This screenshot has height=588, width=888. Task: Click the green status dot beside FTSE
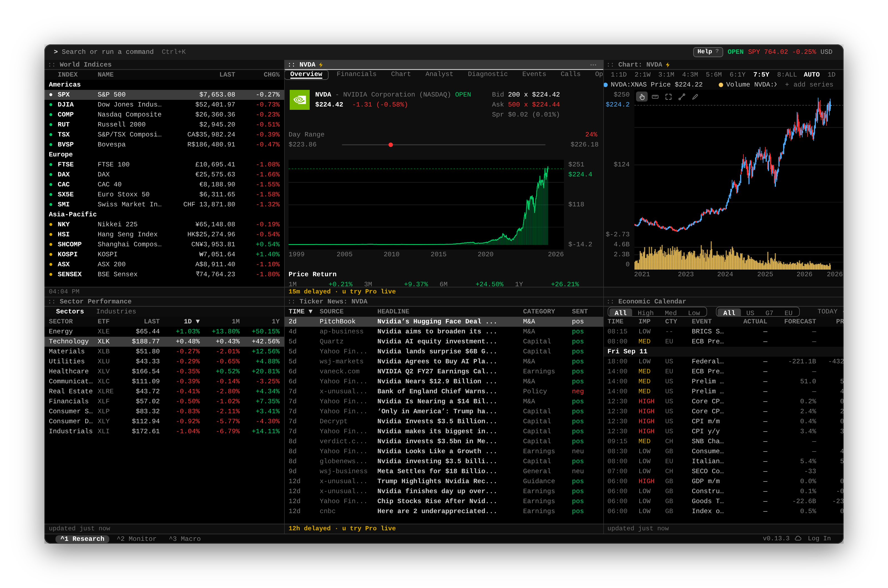point(51,164)
